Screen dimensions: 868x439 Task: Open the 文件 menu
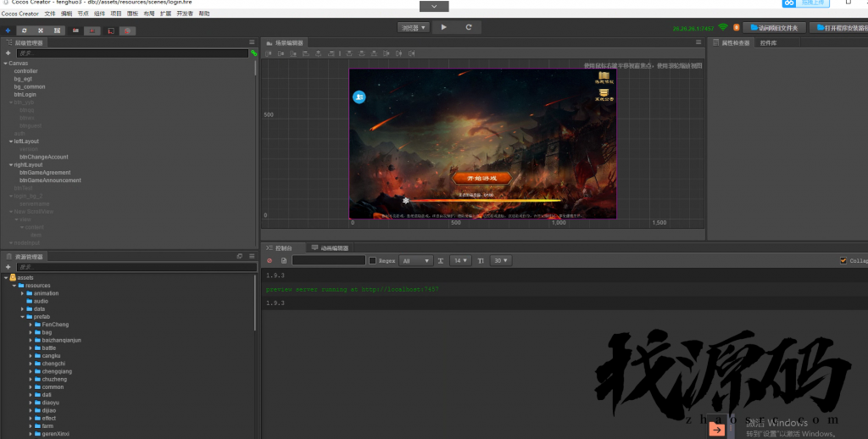[x=50, y=14]
